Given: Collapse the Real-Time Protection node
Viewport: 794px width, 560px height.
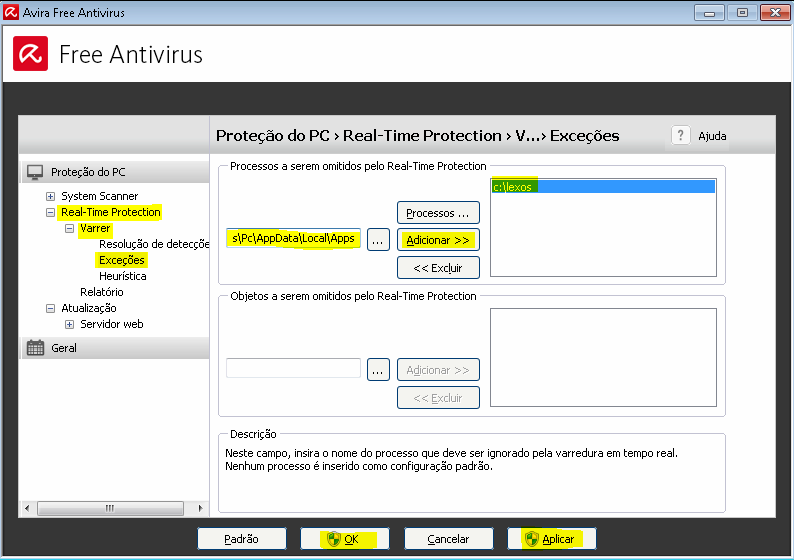Looking at the screenshot, I should click(50, 212).
